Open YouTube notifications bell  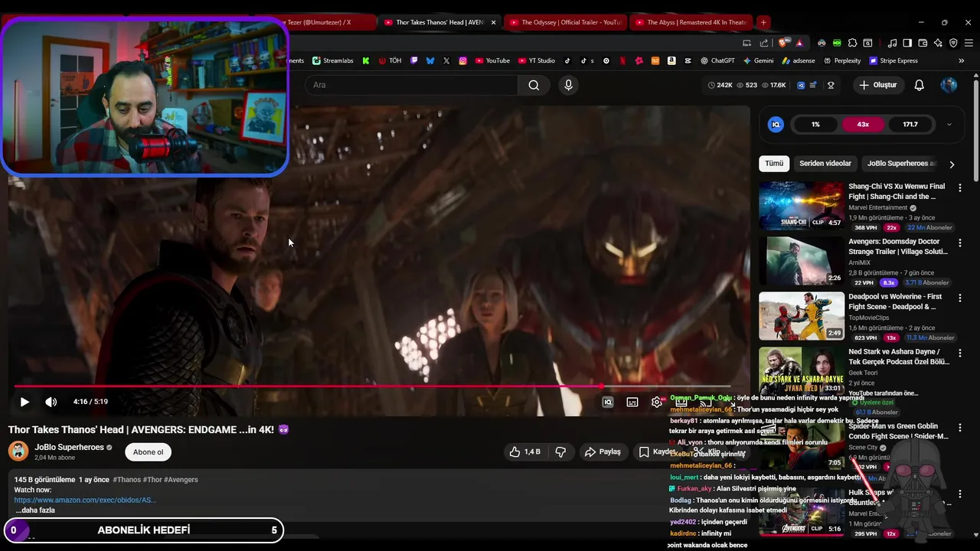[919, 85]
